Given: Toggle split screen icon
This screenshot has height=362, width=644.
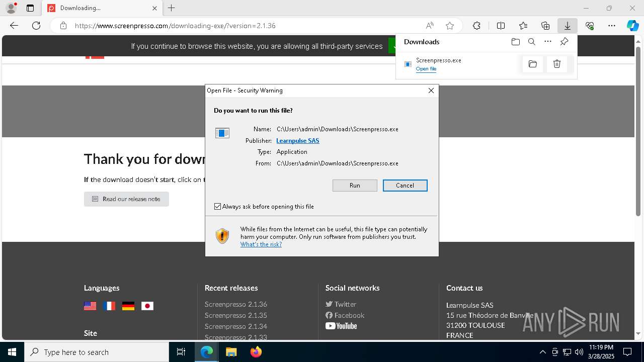Looking at the screenshot, I should pos(501,26).
